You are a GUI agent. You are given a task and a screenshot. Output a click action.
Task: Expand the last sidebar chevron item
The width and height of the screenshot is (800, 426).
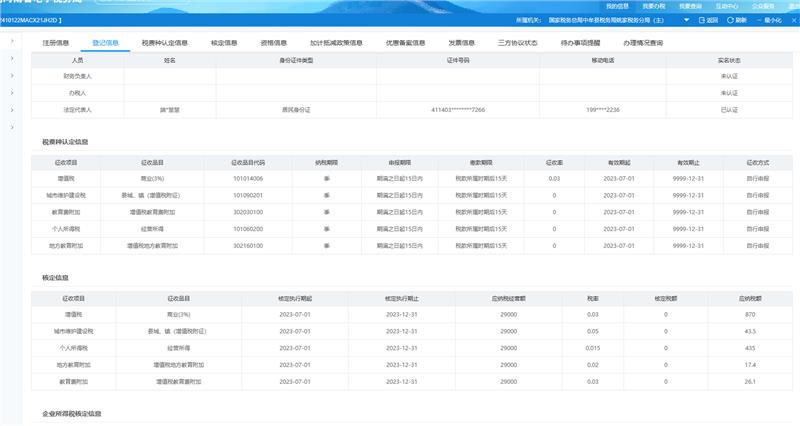point(12,128)
